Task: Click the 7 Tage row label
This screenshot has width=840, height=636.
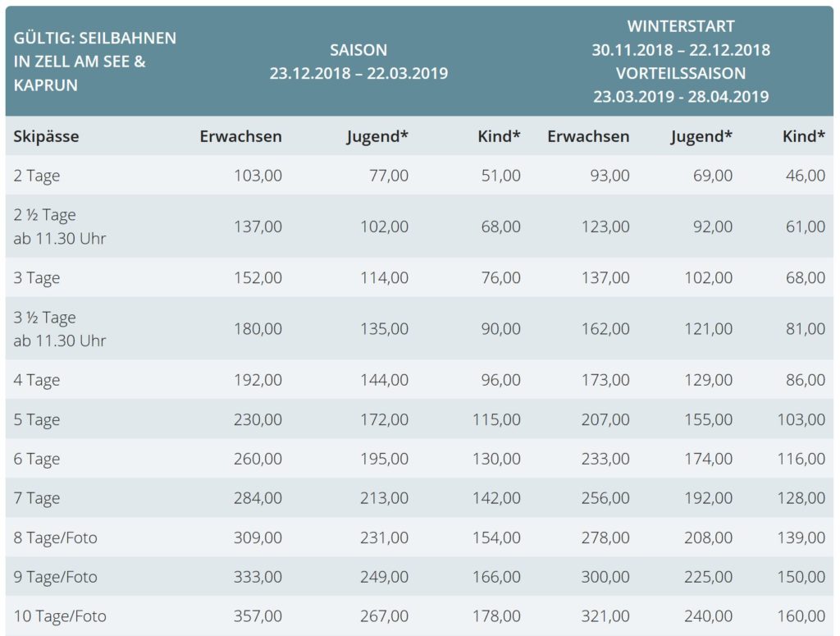Action: (36, 498)
